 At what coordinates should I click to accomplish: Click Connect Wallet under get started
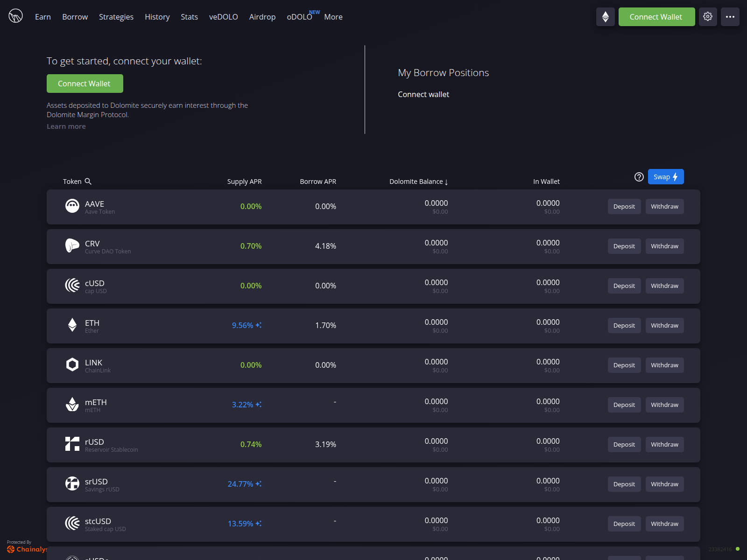pos(85,84)
